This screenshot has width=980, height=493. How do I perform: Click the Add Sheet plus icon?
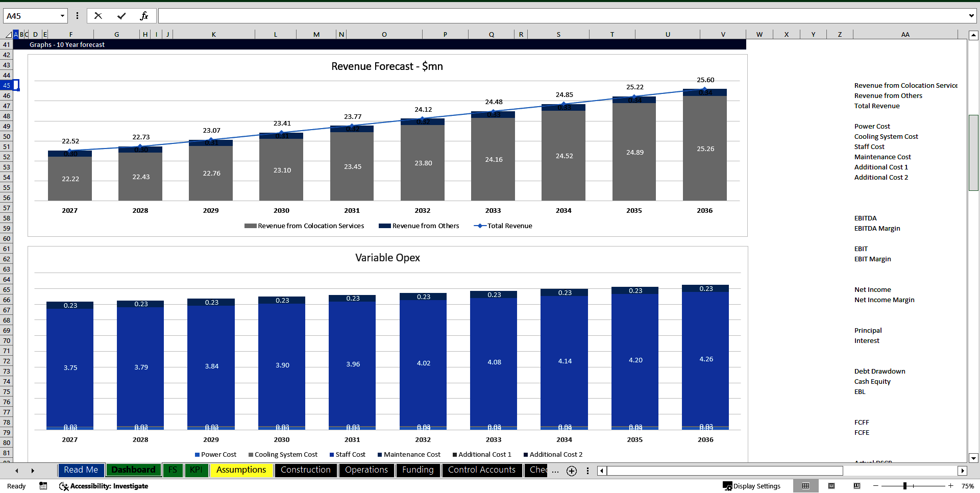pyautogui.click(x=571, y=471)
